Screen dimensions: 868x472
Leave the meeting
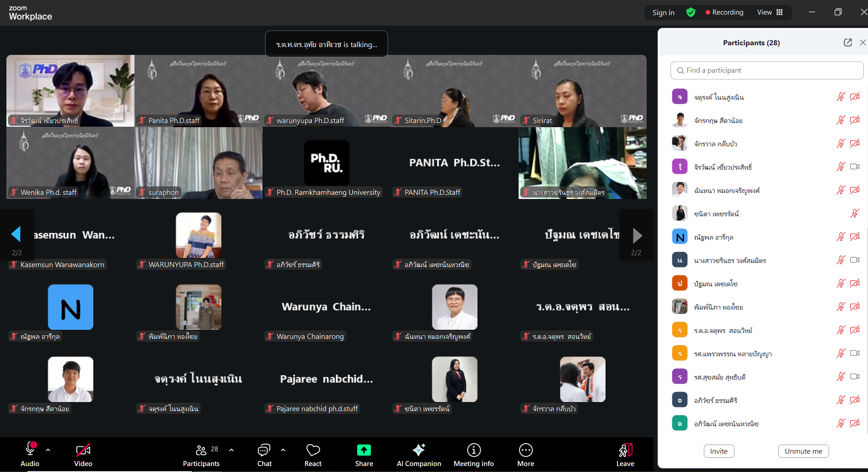625,455
